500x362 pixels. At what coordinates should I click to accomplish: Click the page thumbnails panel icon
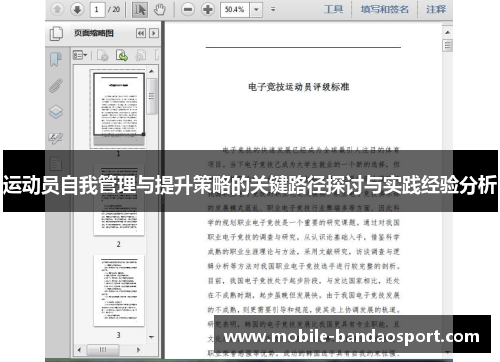(x=56, y=33)
